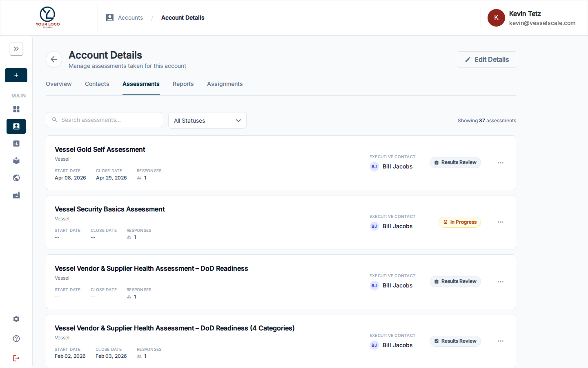The width and height of the screenshot is (588, 368).
Task: Select the accounts icon in sidebar
Action: [16, 126]
